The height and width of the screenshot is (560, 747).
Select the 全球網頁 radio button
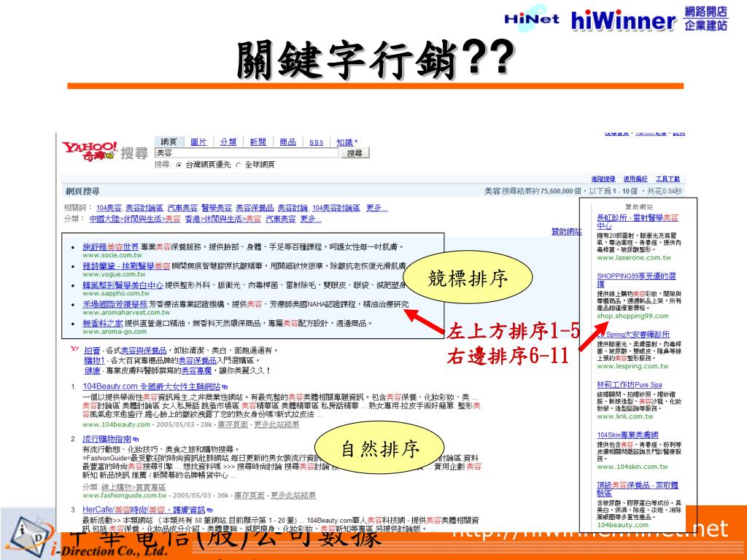point(239,165)
